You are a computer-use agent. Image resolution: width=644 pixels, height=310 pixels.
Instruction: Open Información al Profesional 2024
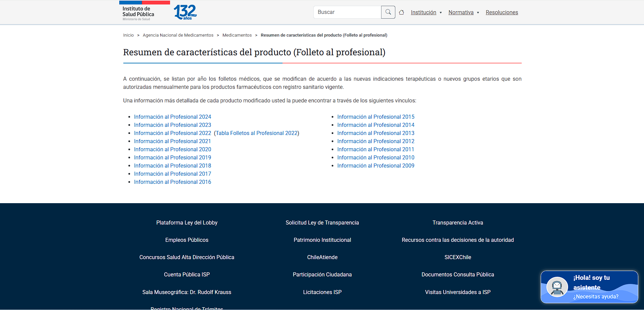pyautogui.click(x=172, y=117)
